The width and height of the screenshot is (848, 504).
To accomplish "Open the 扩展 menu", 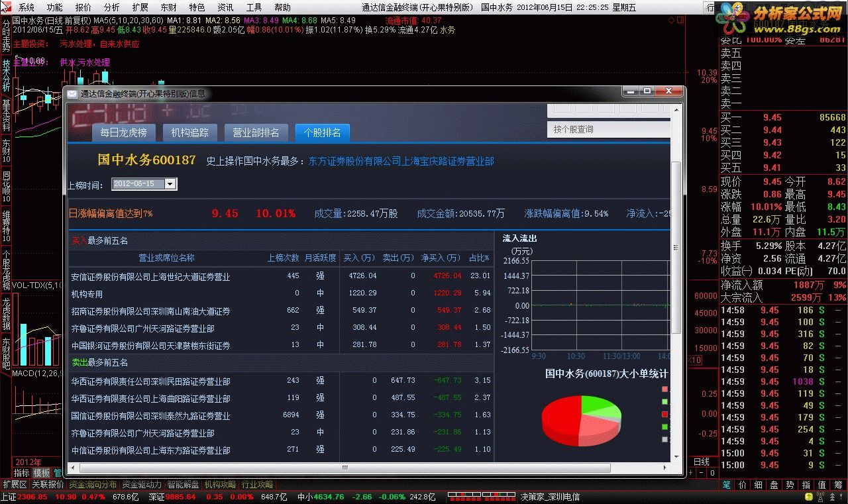I will (x=140, y=7).
